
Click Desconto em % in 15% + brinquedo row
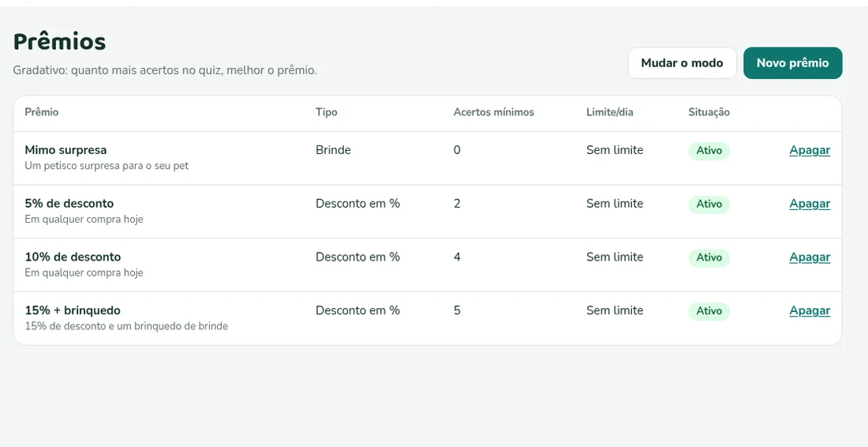point(357,310)
